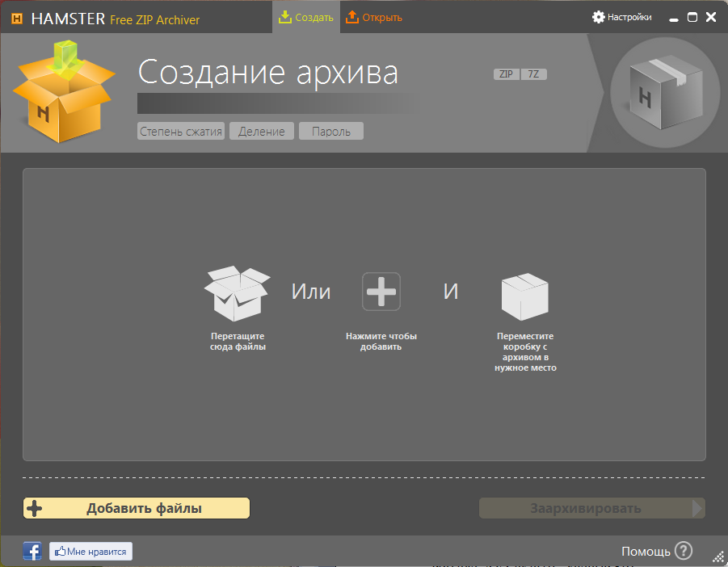The width and height of the screenshot is (728, 567).
Task: Open the Помощь help link
Action: (x=646, y=551)
